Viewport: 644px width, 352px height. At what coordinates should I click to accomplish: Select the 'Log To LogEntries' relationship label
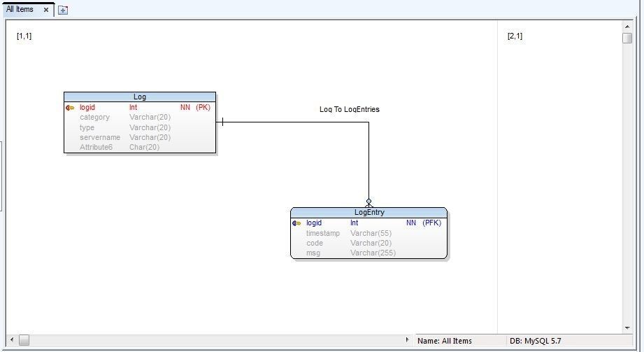(350, 109)
